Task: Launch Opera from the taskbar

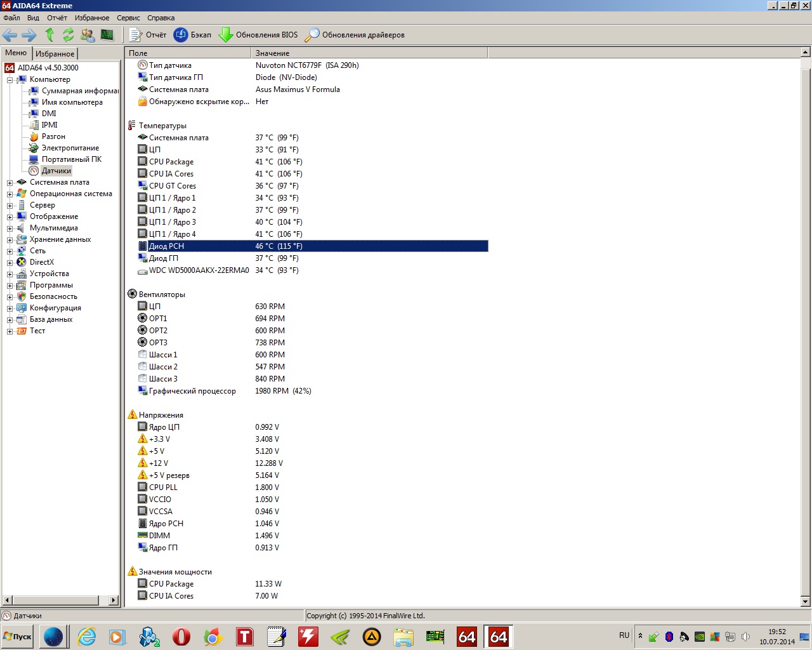Action: click(x=181, y=637)
